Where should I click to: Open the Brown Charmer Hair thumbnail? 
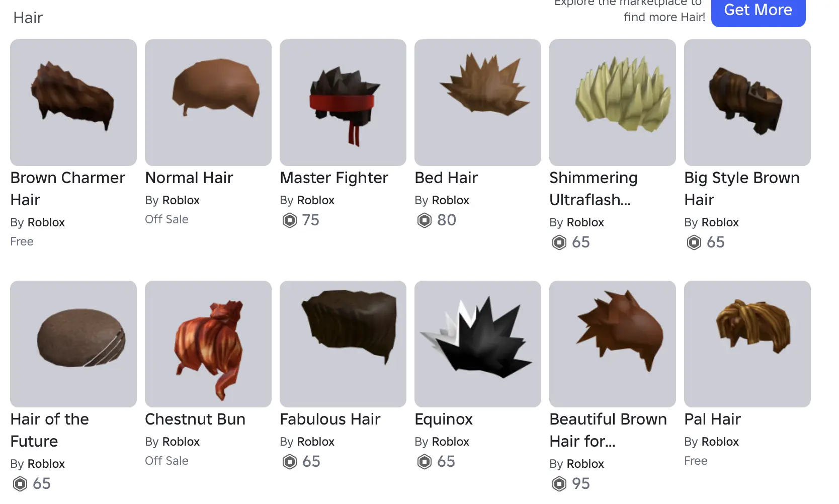[x=73, y=103]
